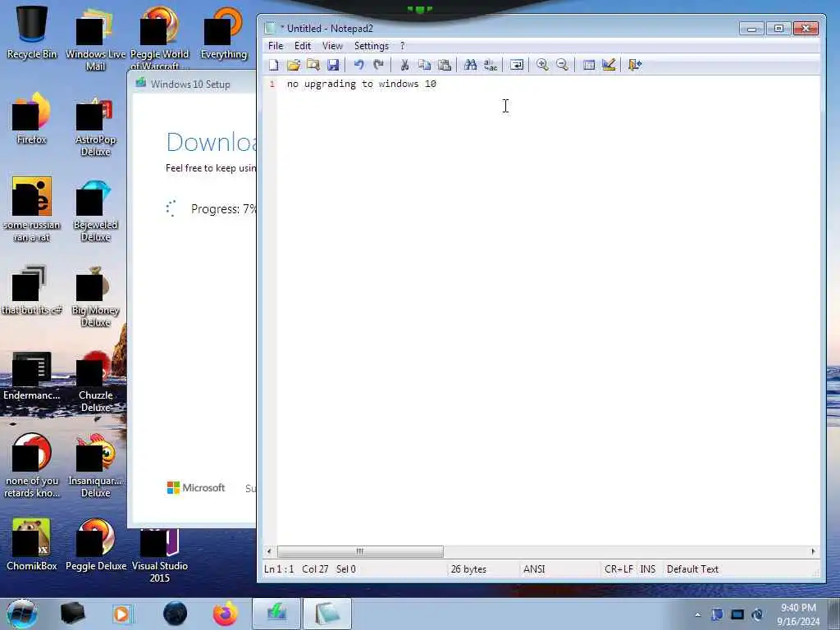Image resolution: width=840 pixels, height=630 pixels.
Task: Click 'Ln 1 : 1' in status bar
Action: [279, 569]
